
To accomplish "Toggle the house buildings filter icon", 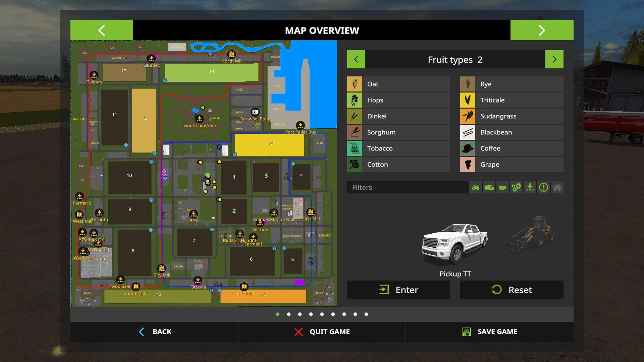I will 557,187.
